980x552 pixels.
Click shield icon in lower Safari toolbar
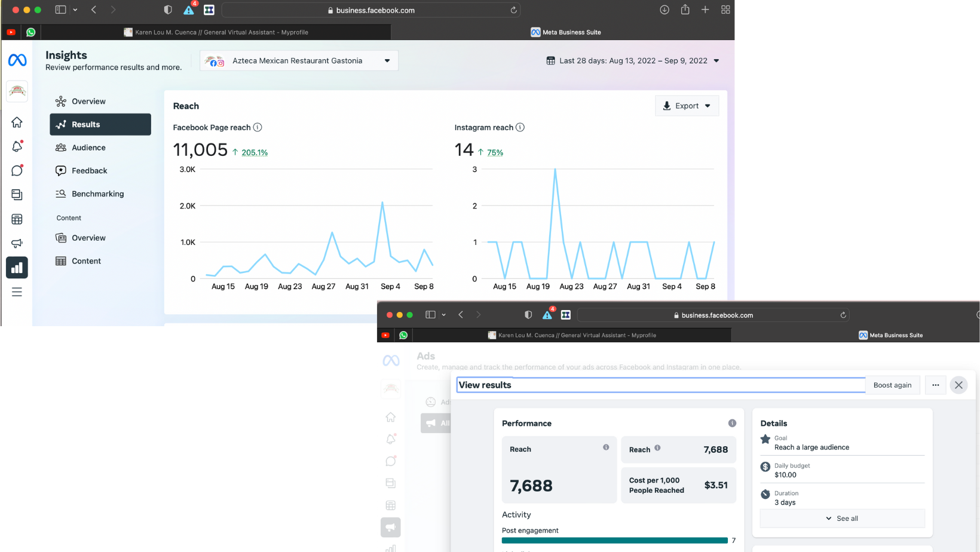[x=528, y=315]
